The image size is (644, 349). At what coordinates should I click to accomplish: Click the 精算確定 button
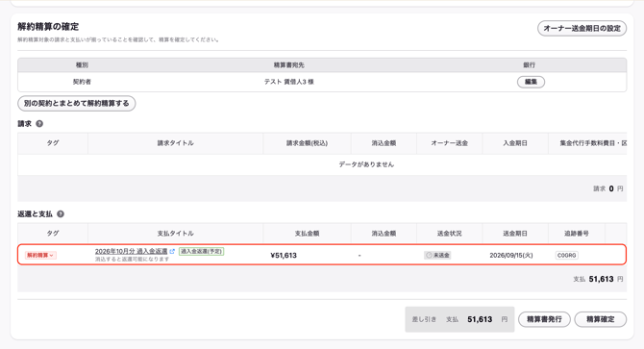(601, 319)
